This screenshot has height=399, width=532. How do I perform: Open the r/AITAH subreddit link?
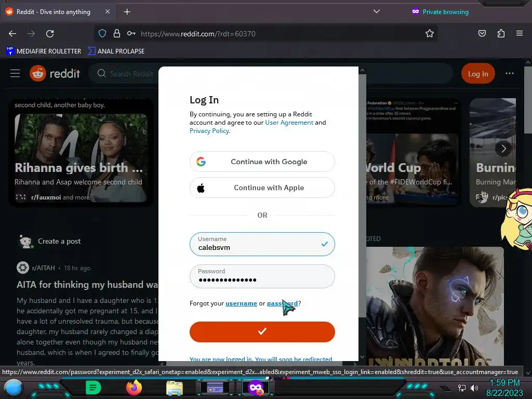[x=44, y=268]
